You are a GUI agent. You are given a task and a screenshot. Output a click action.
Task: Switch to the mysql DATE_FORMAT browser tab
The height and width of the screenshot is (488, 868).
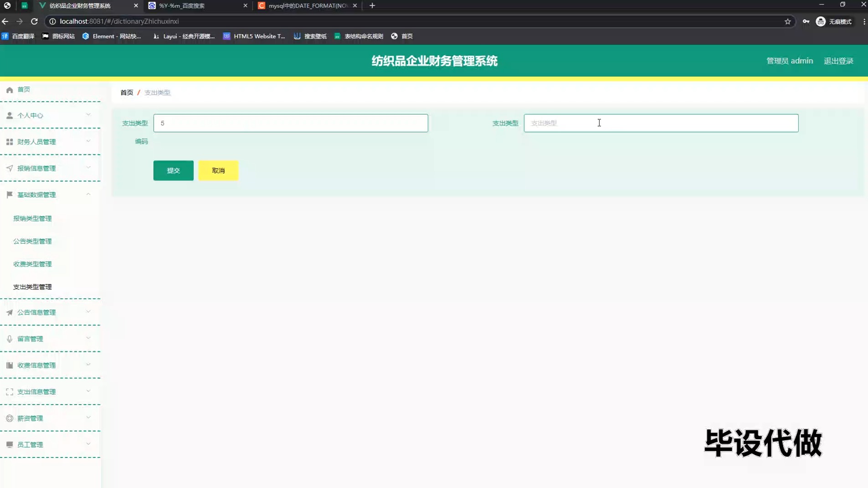308,5
